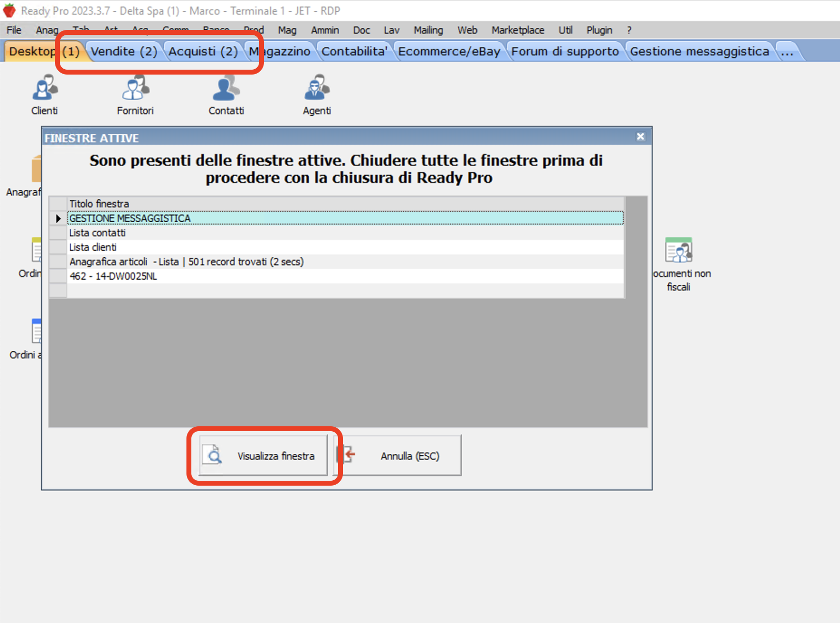Open the ... overflow tab

click(787, 52)
